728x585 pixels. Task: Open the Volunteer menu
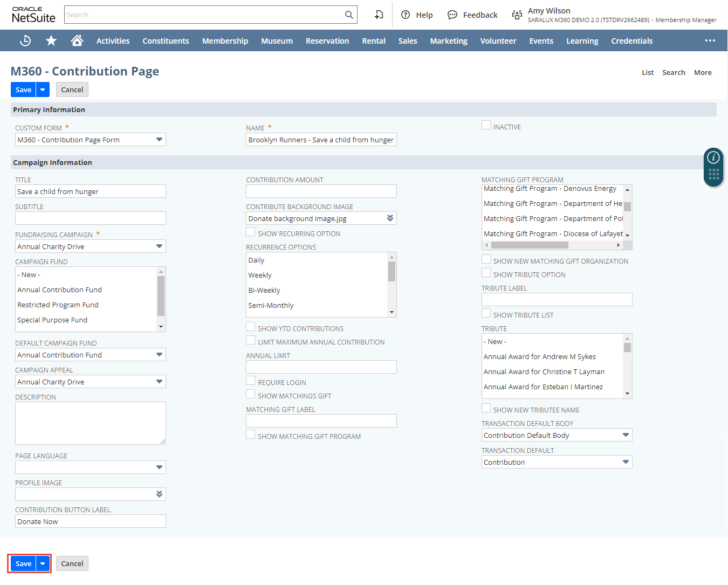498,41
